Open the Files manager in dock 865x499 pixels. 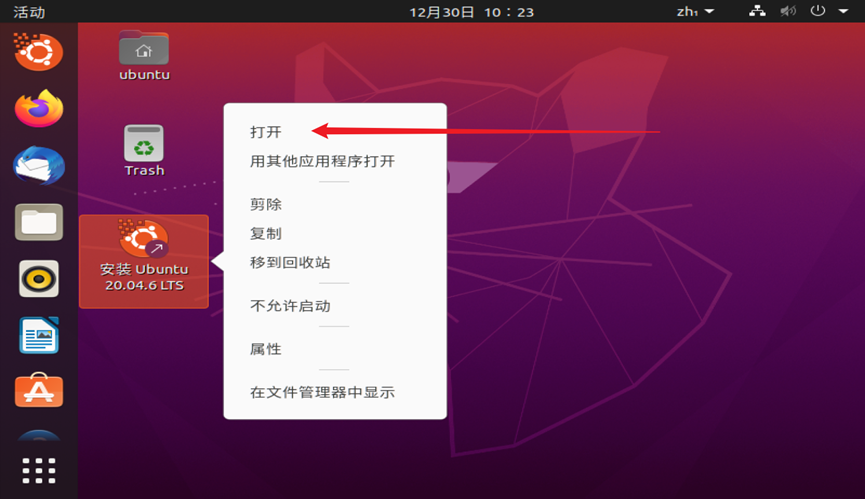[39, 222]
